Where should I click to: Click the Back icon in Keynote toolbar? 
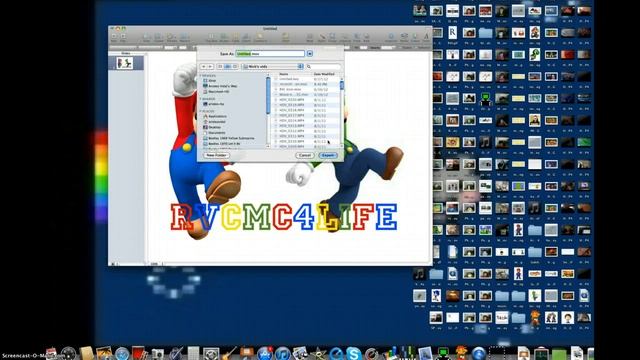366,38
